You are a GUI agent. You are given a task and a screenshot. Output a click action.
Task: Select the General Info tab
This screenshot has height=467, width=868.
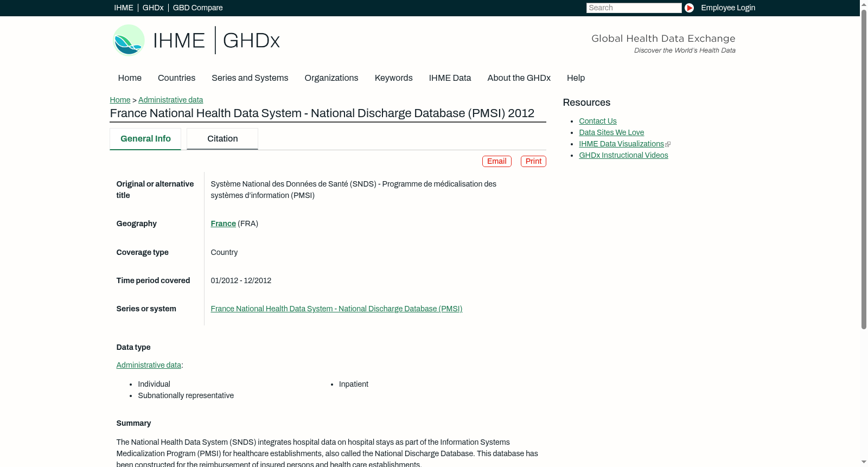pos(145,139)
